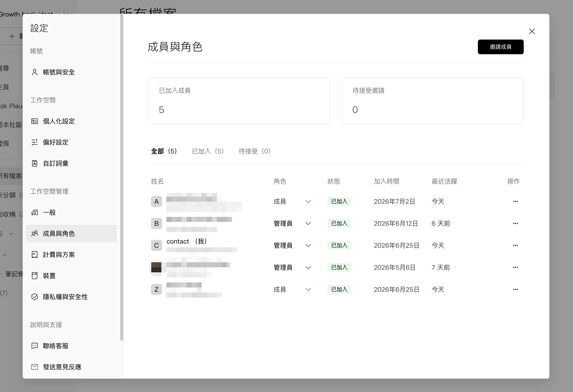Viewport: 573px width, 392px height.
Task: Click the 成員與角色 people icon
Action: click(35, 233)
